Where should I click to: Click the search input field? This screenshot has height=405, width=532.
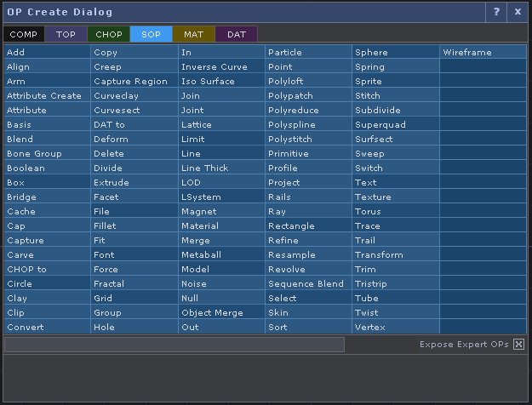click(174, 345)
